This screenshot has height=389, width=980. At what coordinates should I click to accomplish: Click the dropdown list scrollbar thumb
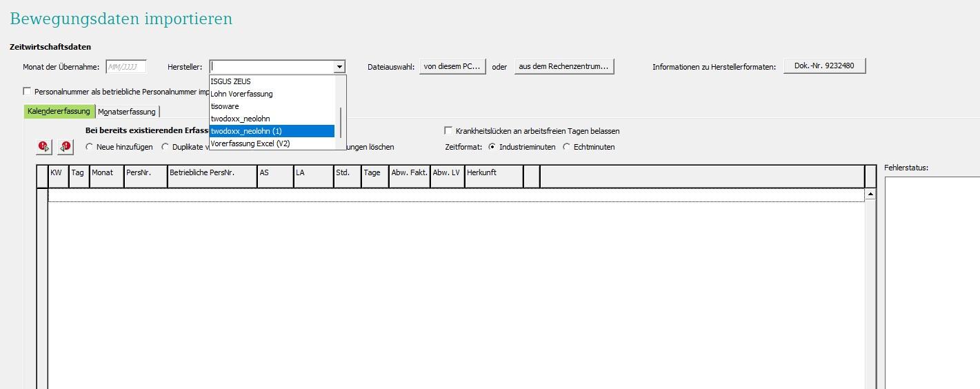341,122
